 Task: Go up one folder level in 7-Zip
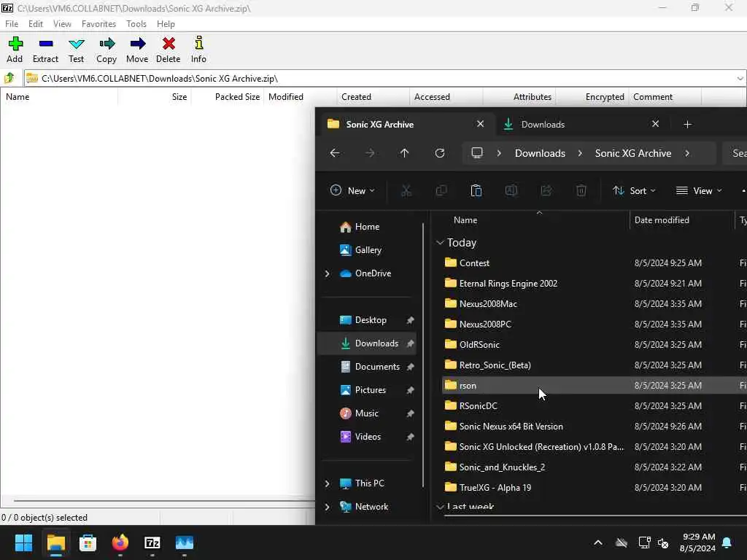coord(9,78)
